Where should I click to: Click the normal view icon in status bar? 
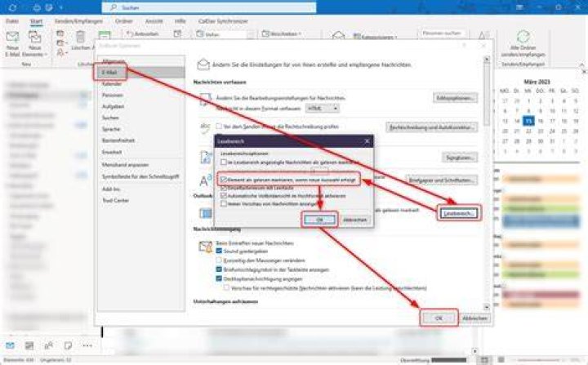pos(484,360)
